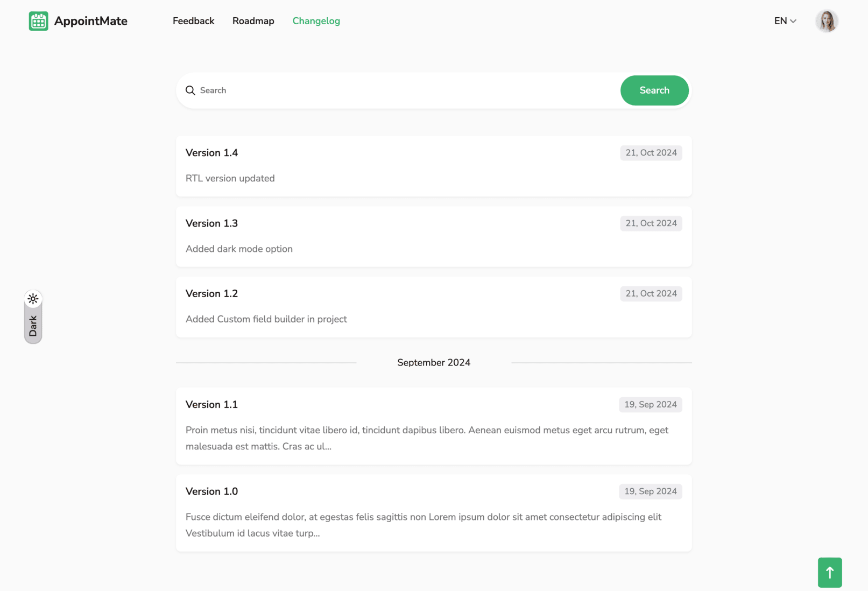This screenshot has width=868, height=591.
Task: Click the chevron next to EN
Action: point(793,21)
